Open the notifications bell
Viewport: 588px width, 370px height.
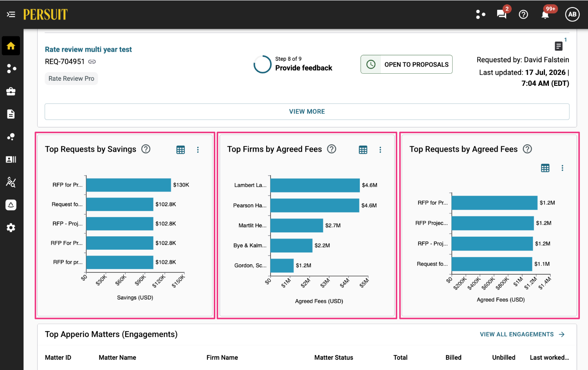[x=545, y=15]
